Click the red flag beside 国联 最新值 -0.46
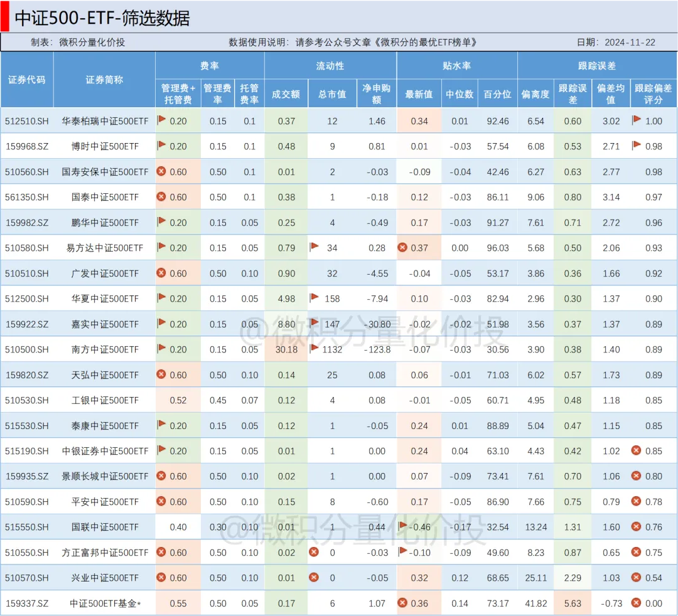The image size is (678, 616). (x=402, y=526)
